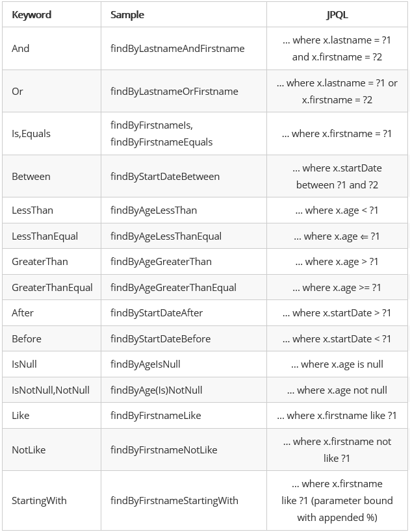Image resolution: width=410 pixels, height=532 pixels.
Task: Click the findByFirstnameLike sample text
Action: (x=156, y=416)
